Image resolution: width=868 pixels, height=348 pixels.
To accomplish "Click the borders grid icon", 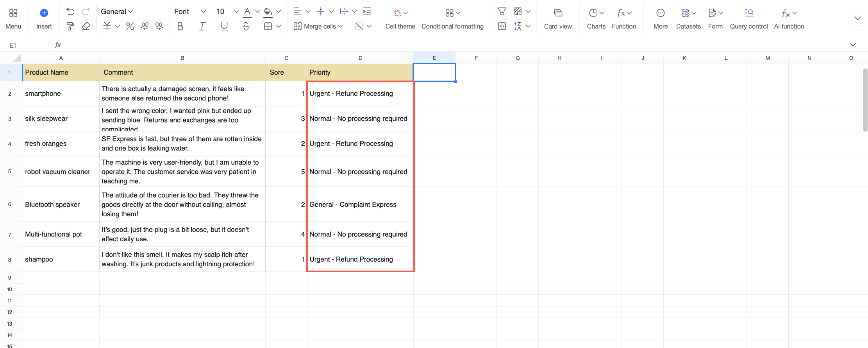I will click(x=268, y=26).
